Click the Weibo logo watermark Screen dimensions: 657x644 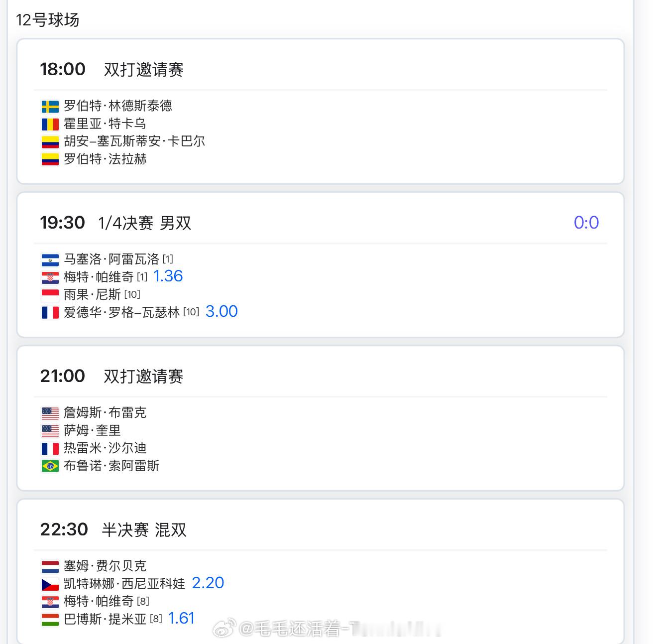224,629
